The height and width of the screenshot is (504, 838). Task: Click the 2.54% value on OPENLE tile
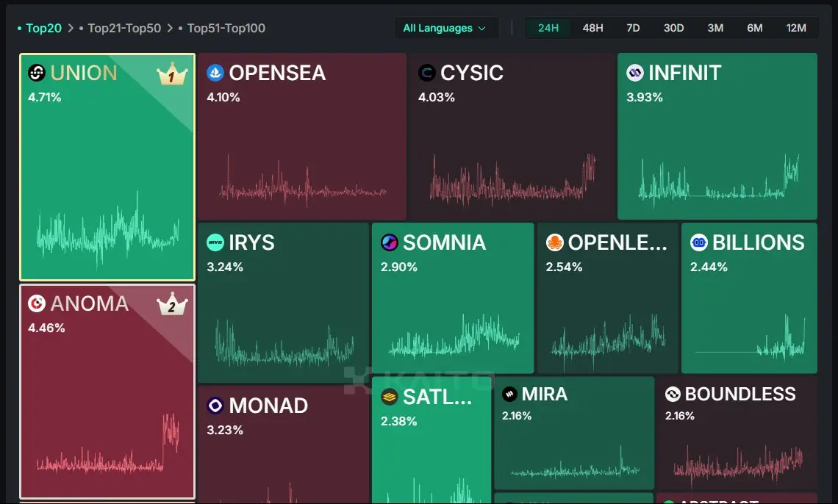[x=564, y=267]
